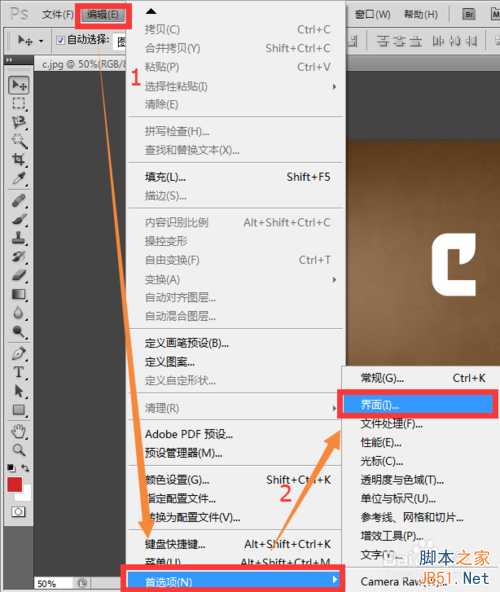
Task: Select the Hand tool
Action: coord(19,431)
